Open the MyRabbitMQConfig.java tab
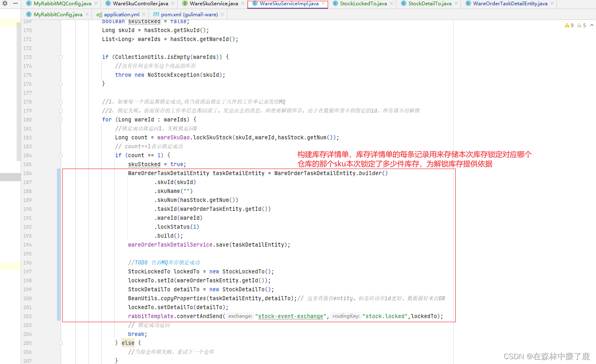This screenshot has height=364, width=596. [62, 4]
